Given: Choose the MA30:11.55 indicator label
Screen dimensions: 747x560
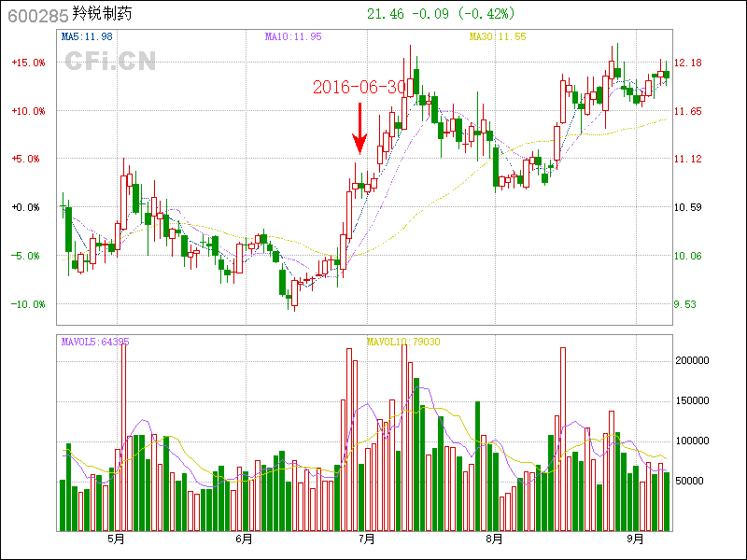Looking at the screenshot, I should (x=498, y=37).
